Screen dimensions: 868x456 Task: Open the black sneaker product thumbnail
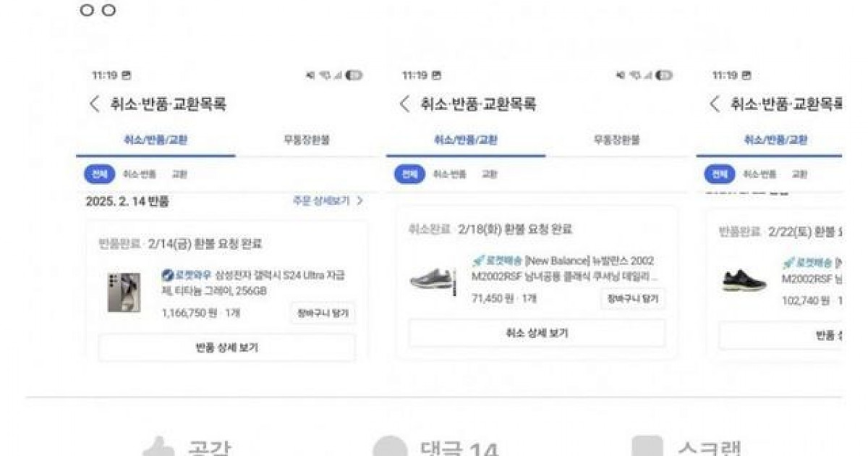[x=744, y=280]
